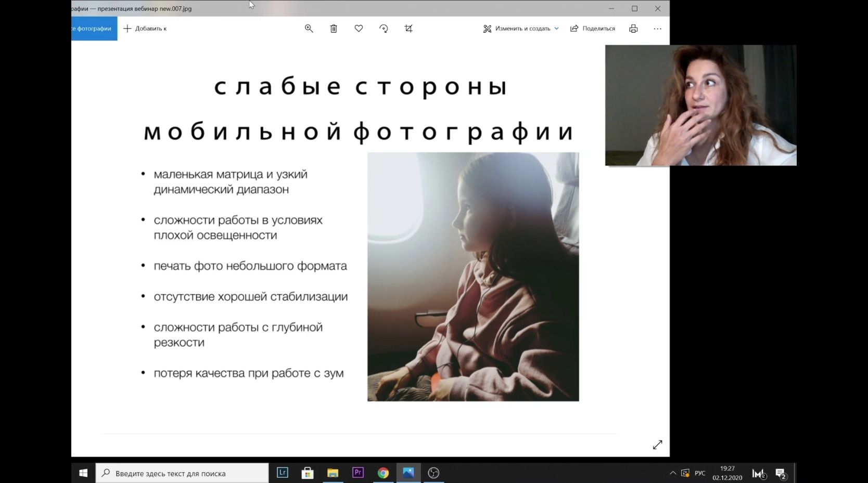This screenshot has width=868, height=483.
Task: Show hidden system tray icons chevron
Action: [672, 473]
